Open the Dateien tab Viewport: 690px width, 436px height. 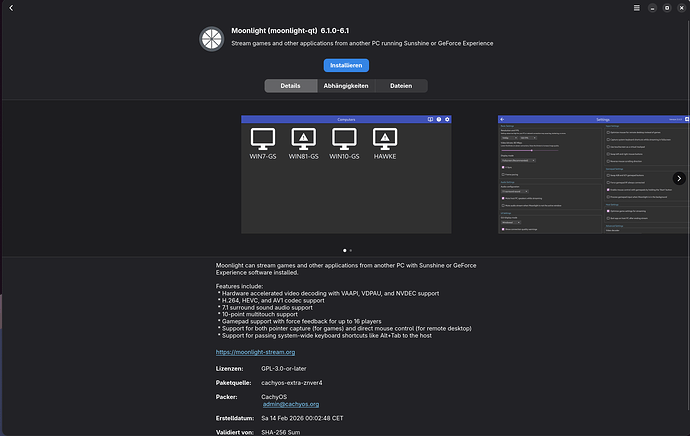click(x=401, y=86)
